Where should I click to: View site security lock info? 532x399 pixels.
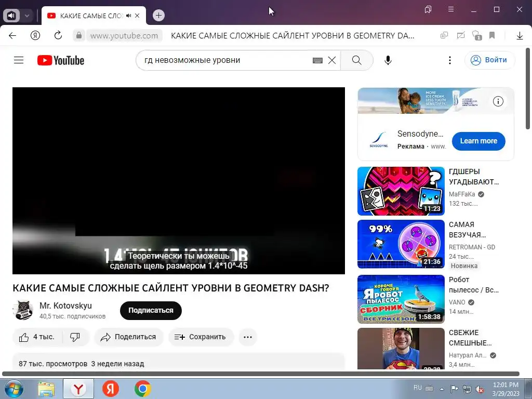[79, 35]
